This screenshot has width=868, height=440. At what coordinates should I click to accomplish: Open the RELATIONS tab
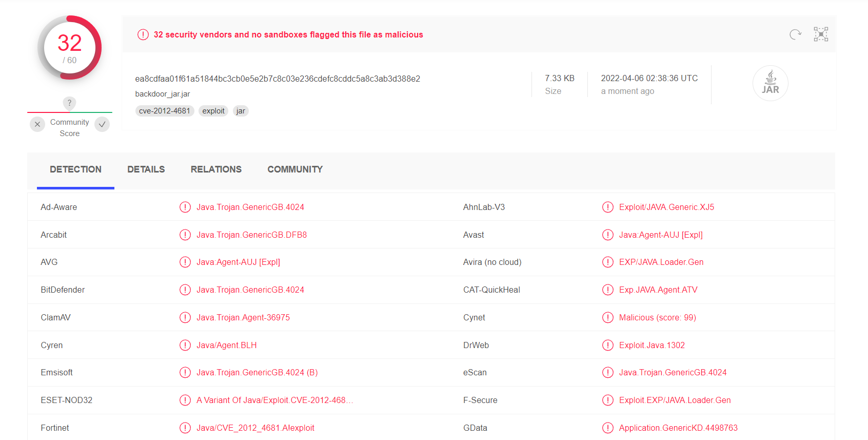[216, 169]
